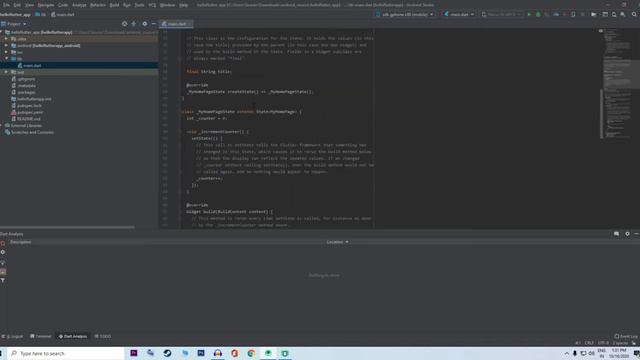Viewport: 640px width, 360px height.
Task: Click the filter funnel icon in Dart Analysis sidebar
Action: pos(3,281)
